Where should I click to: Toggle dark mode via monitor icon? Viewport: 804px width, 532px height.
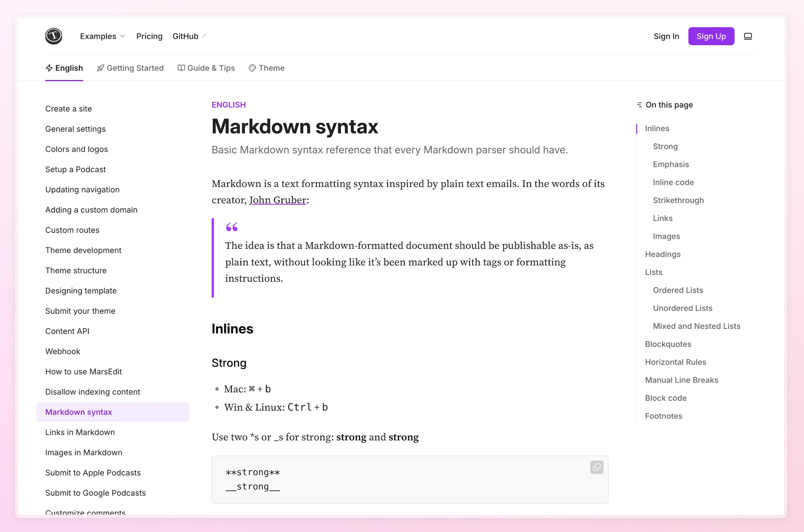(x=748, y=36)
